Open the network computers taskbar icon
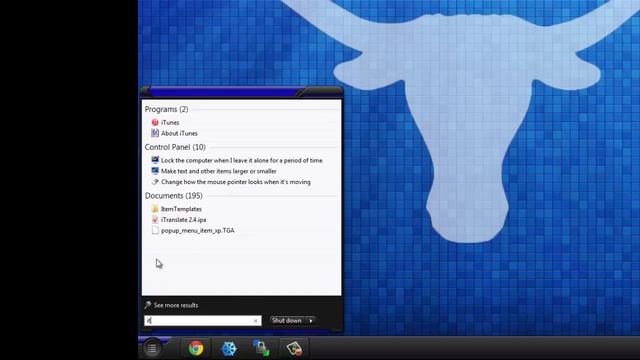The image size is (640, 360). click(x=261, y=348)
